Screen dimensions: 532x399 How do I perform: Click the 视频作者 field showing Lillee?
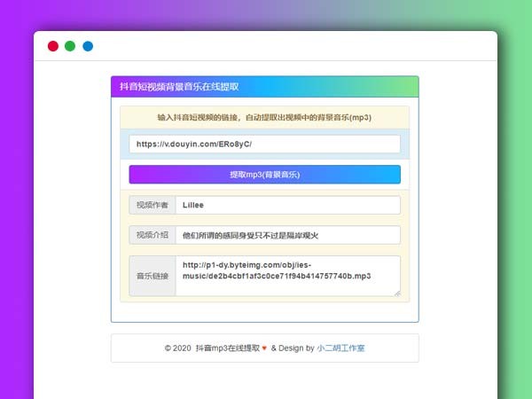(287, 205)
